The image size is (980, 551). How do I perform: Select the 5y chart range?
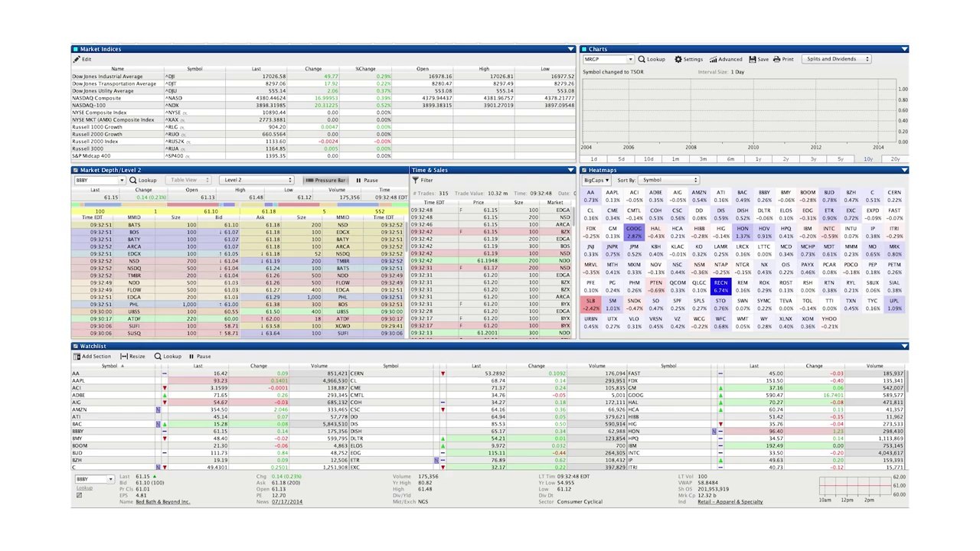click(x=841, y=158)
